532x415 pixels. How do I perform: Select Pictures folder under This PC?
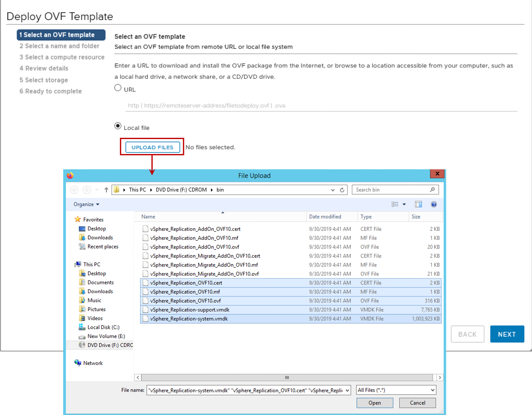(92, 309)
